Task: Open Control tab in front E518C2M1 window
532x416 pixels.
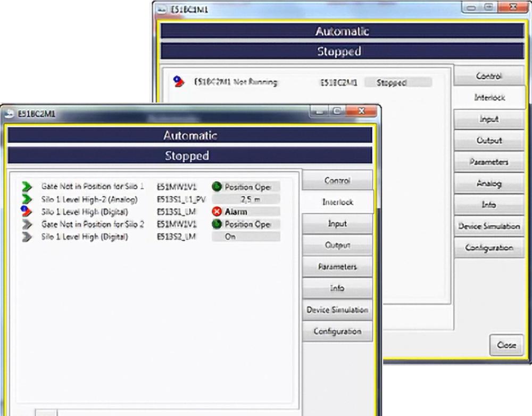Action: (337, 180)
